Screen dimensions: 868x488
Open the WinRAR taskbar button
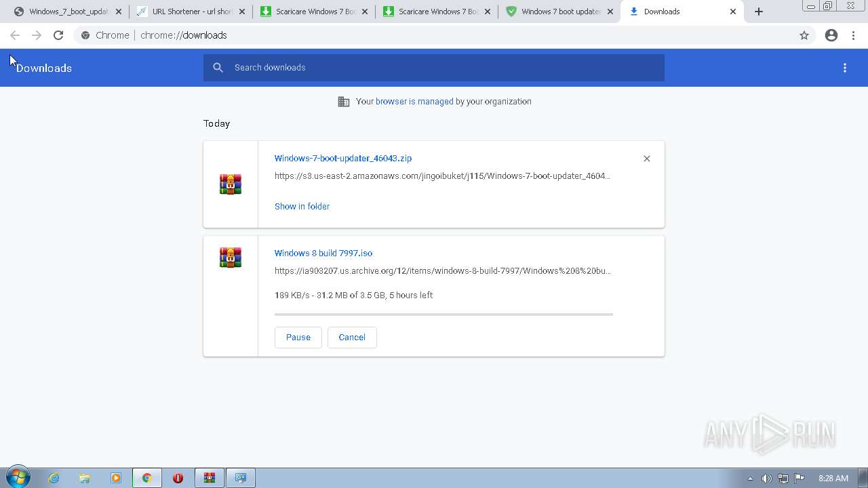coord(209,478)
